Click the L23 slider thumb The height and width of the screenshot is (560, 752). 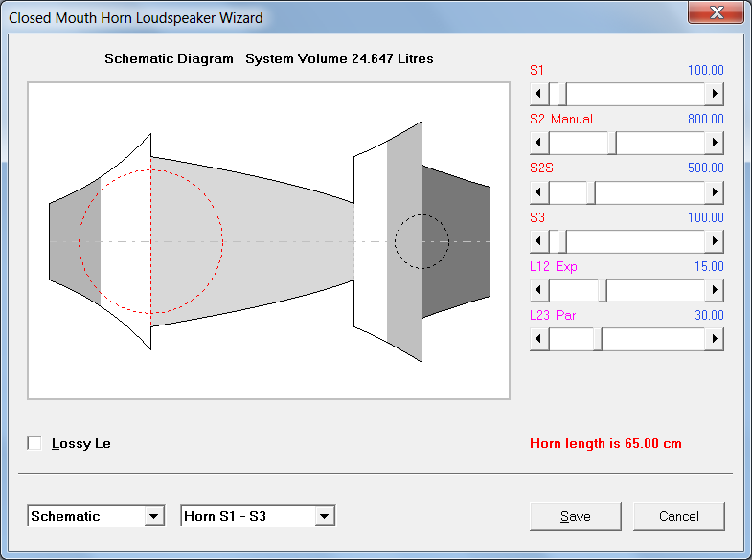(x=598, y=339)
